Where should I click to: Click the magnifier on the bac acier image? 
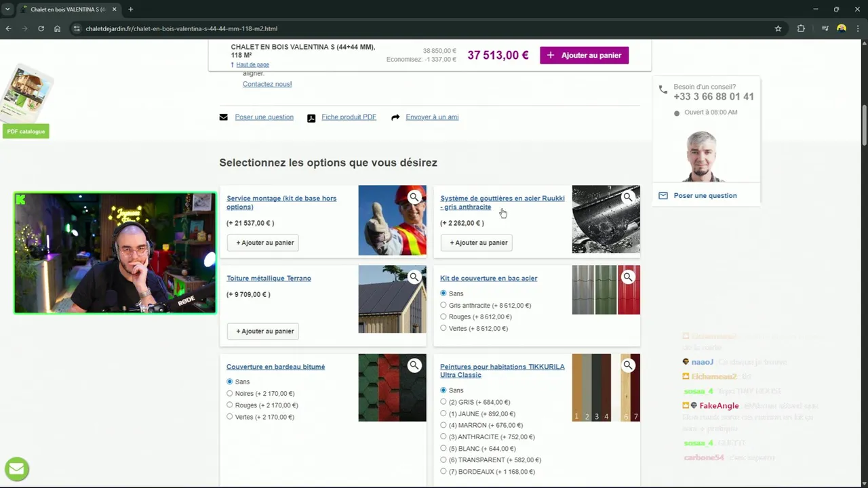[628, 277]
